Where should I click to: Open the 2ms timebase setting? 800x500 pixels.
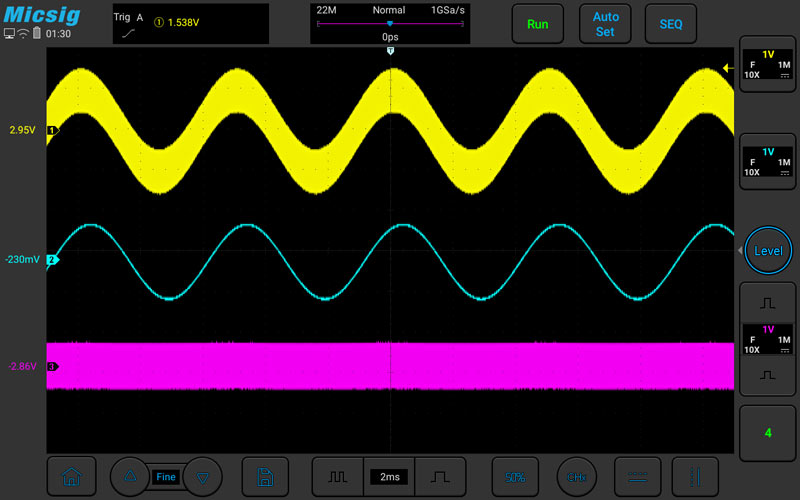tap(389, 477)
